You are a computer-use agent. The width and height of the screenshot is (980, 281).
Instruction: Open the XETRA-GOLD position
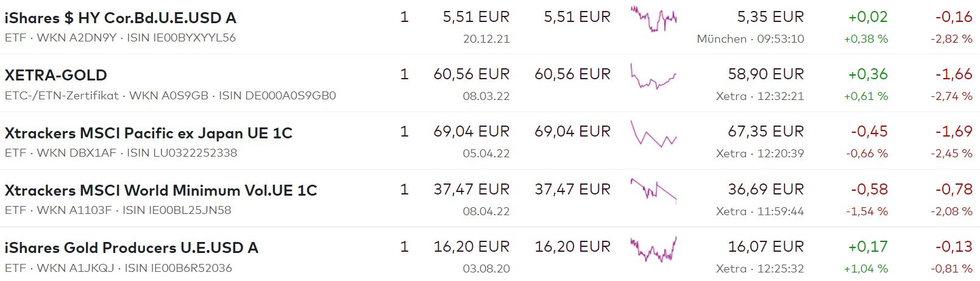[x=56, y=75]
